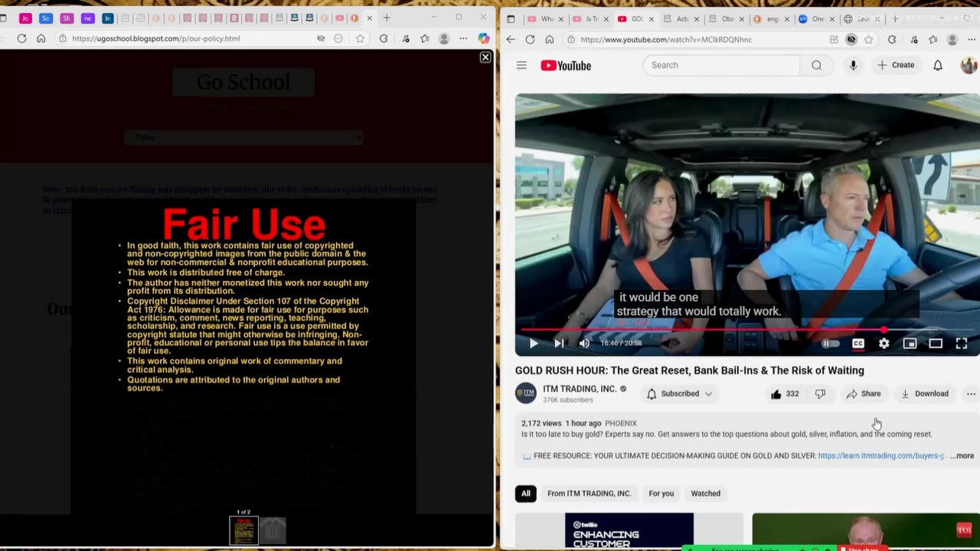Open Copilot in Go School window
Screen dimensions: 980x551
[x=484, y=38]
